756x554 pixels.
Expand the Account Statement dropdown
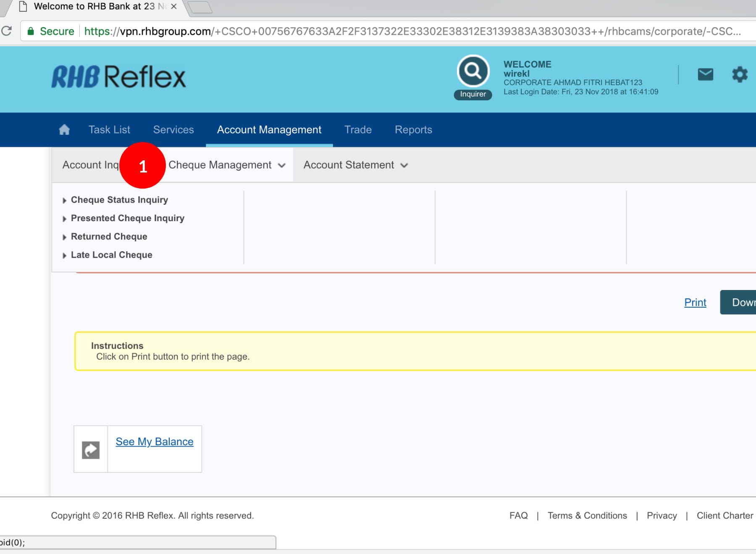[x=355, y=165]
